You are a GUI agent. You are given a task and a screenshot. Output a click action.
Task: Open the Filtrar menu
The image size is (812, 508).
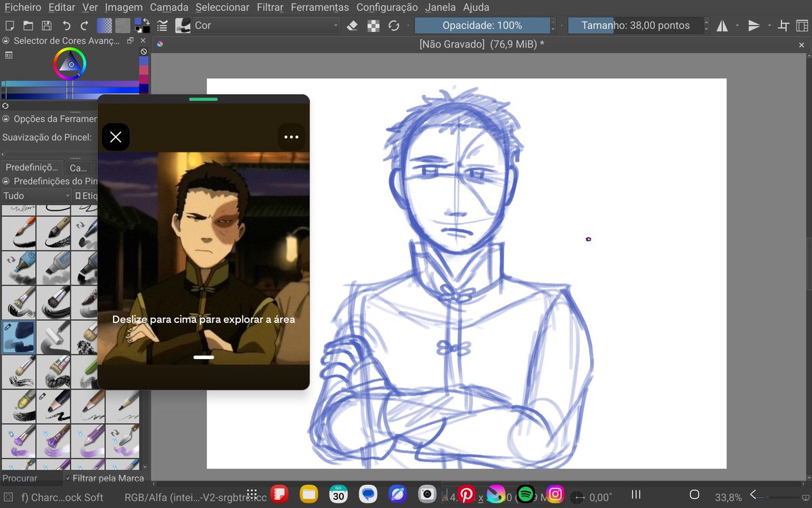tap(270, 7)
